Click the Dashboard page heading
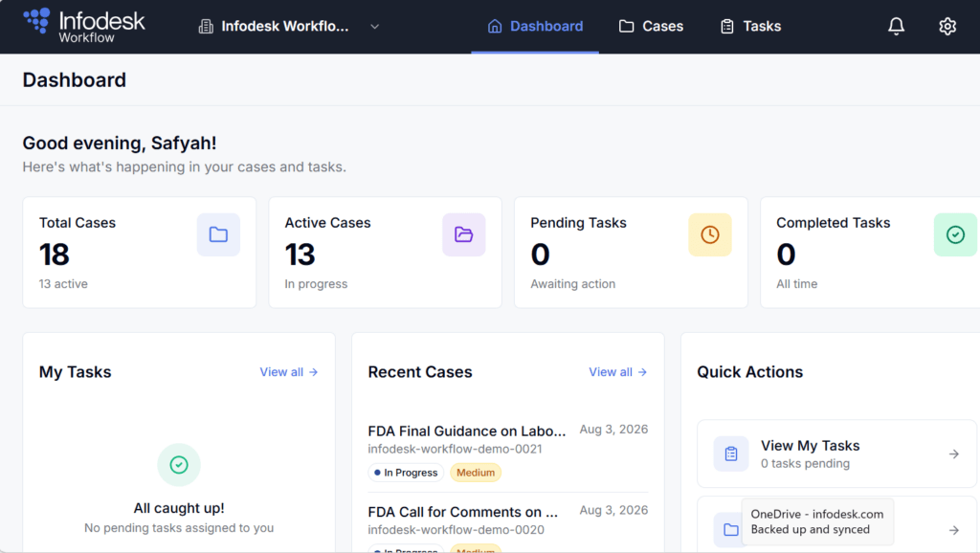Viewport: 980px width, 553px height. pos(75,80)
